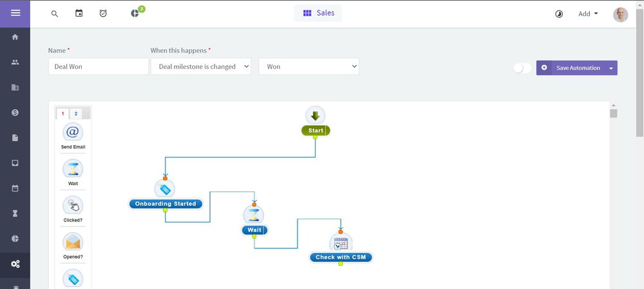Open the user profile avatar
The height and width of the screenshot is (289, 644).
[x=620, y=14]
